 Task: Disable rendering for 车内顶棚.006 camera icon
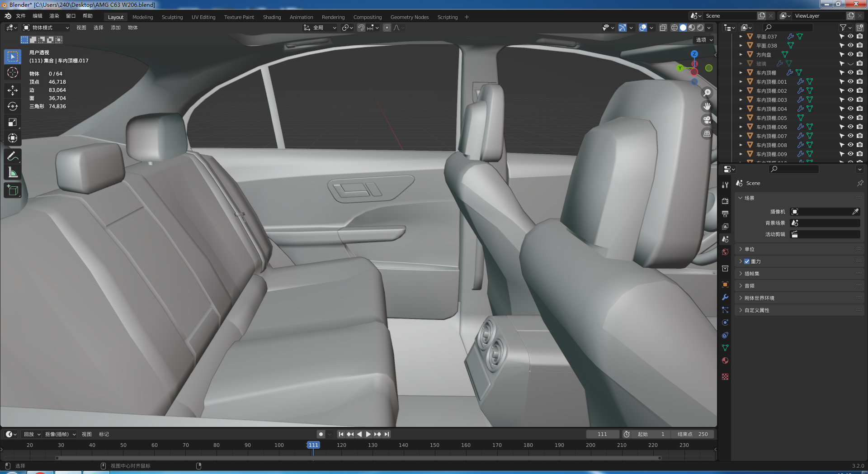tap(859, 127)
